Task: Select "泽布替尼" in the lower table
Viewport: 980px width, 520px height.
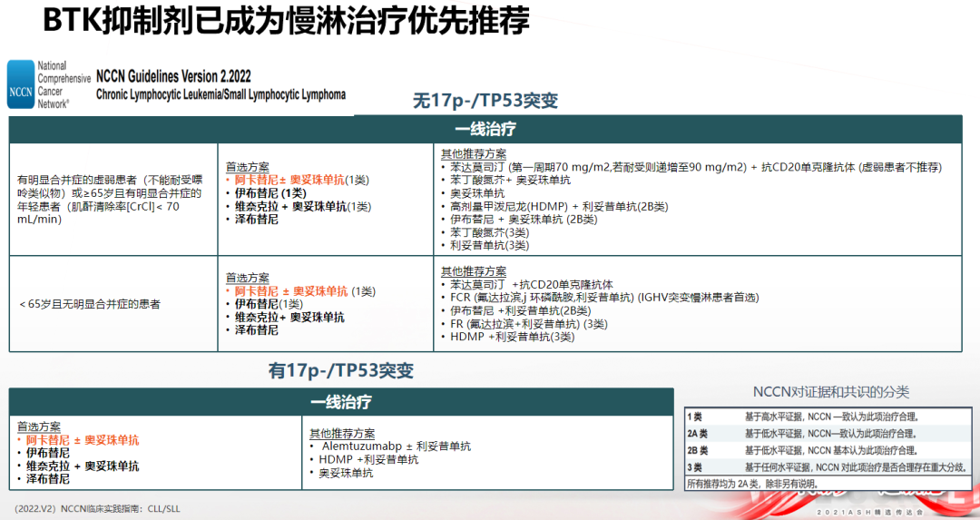Action: coord(47,479)
